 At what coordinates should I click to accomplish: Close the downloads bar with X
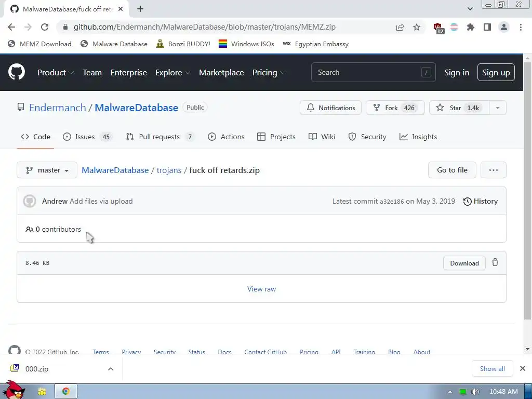coord(523,368)
